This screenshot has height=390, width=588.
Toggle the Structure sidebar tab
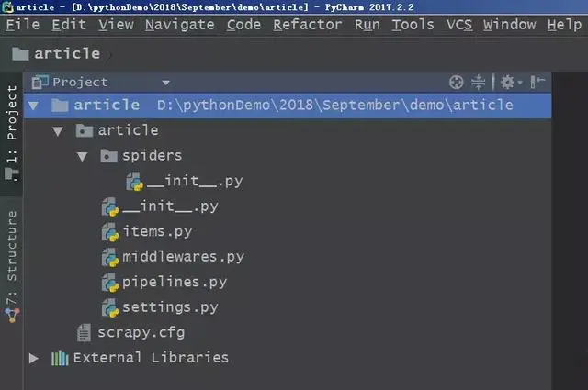(12, 266)
